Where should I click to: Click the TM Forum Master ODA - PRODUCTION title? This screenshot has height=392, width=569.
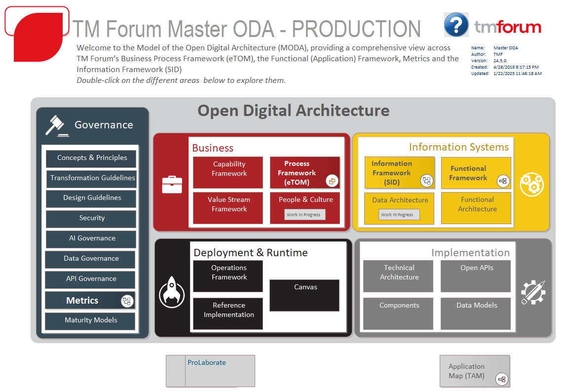click(246, 29)
